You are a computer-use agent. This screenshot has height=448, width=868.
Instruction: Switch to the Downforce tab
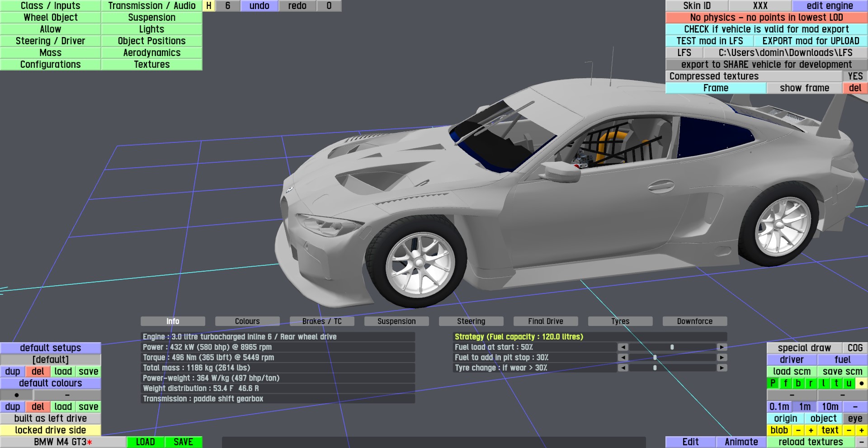[695, 321]
